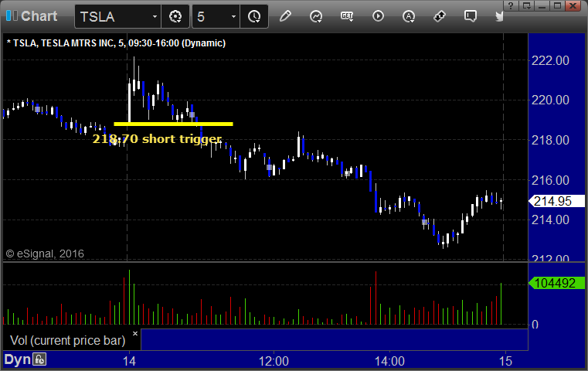This screenshot has height=371, width=588.
Task: Click the help question mark button
Action: point(511,5)
